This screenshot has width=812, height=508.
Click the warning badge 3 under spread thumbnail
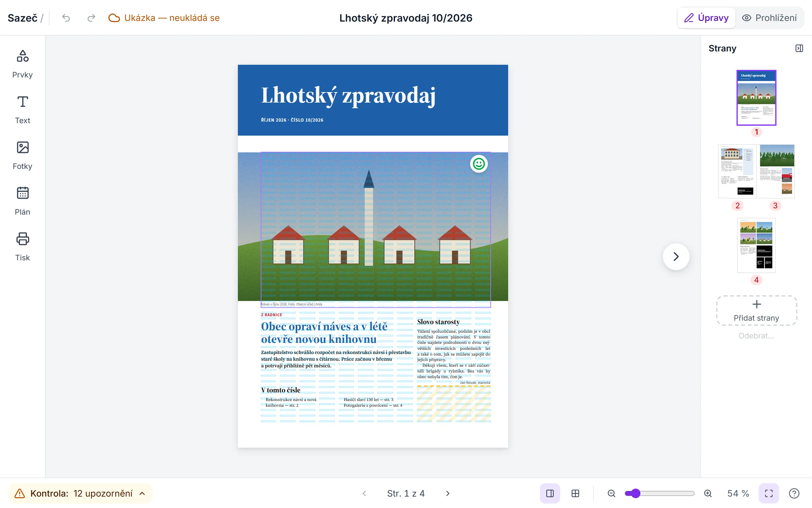click(775, 206)
